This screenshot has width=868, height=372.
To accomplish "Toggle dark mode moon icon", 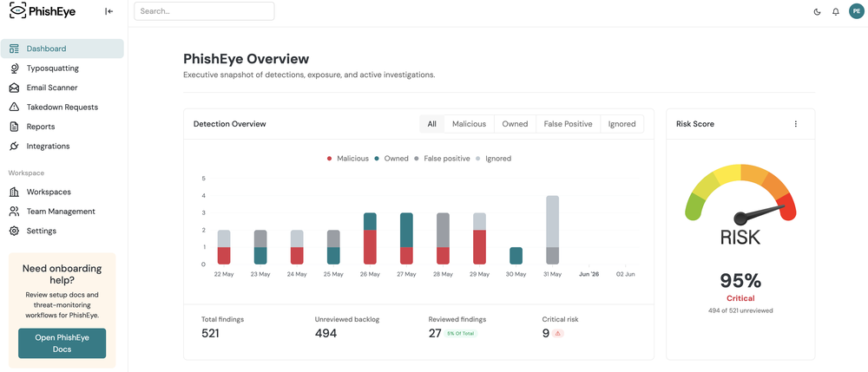I will [x=817, y=11].
